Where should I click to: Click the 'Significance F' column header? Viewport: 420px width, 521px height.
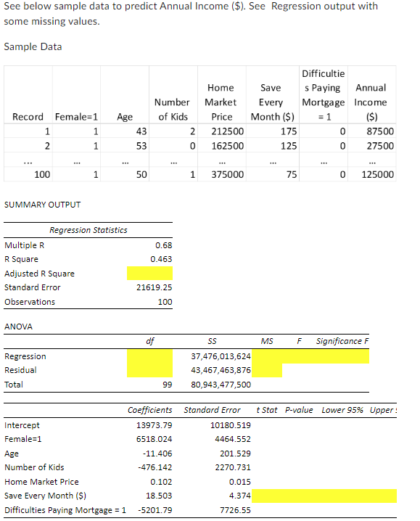342,341
